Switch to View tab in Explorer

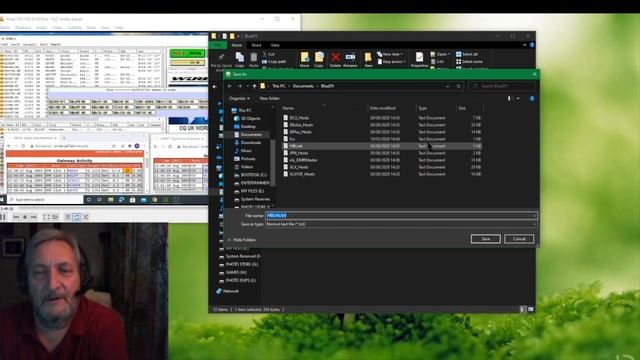[x=275, y=45]
